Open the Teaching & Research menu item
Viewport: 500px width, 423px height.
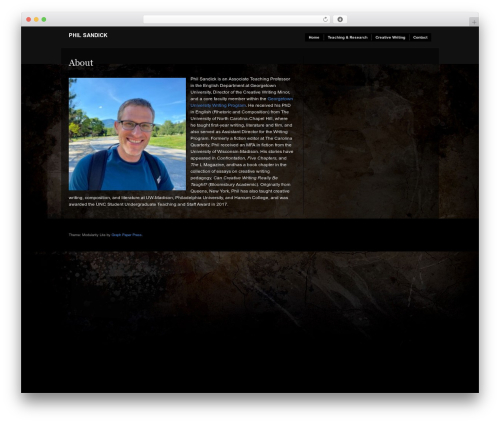(x=348, y=37)
